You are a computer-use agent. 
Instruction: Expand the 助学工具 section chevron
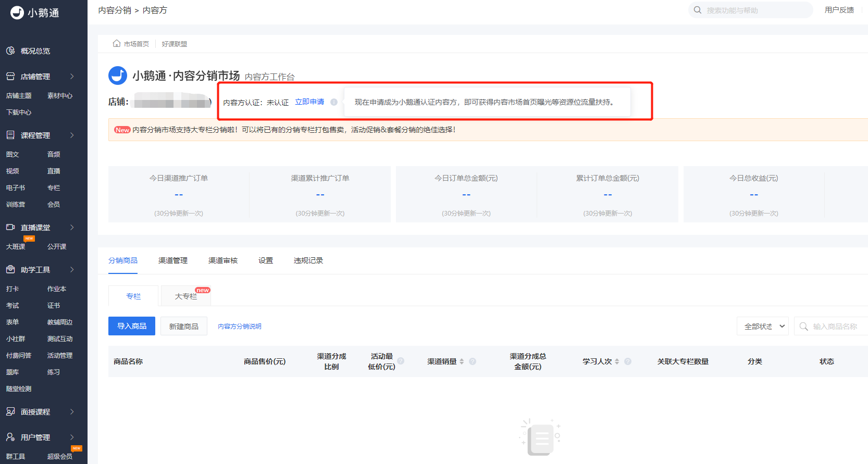click(x=72, y=270)
